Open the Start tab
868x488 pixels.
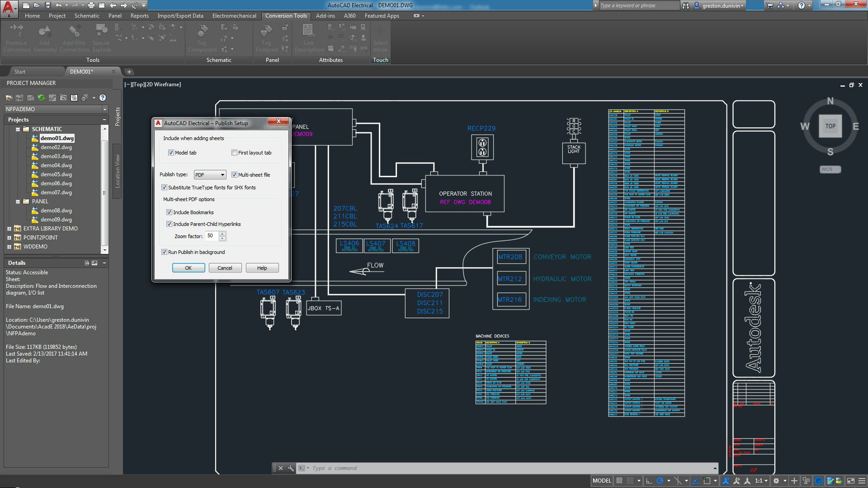tap(20, 71)
